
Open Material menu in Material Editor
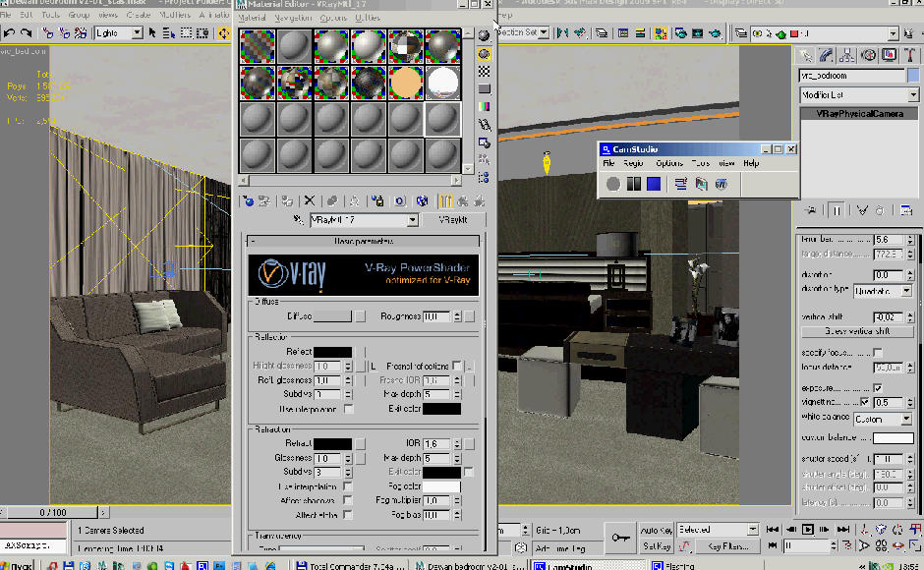[x=252, y=18]
